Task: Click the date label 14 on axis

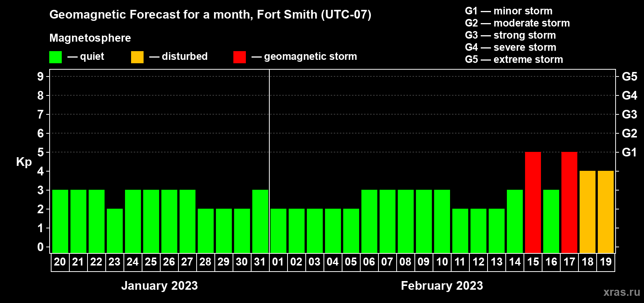Action: pos(514,262)
